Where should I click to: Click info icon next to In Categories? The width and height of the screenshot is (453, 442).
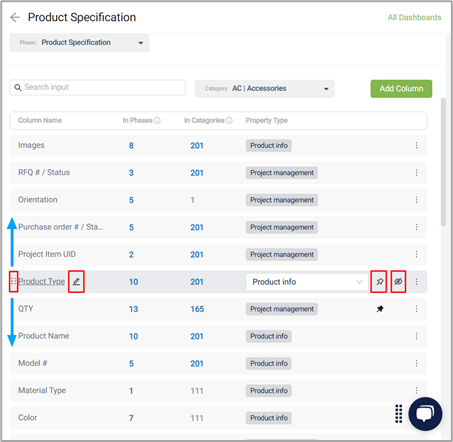[x=229, y=120]
